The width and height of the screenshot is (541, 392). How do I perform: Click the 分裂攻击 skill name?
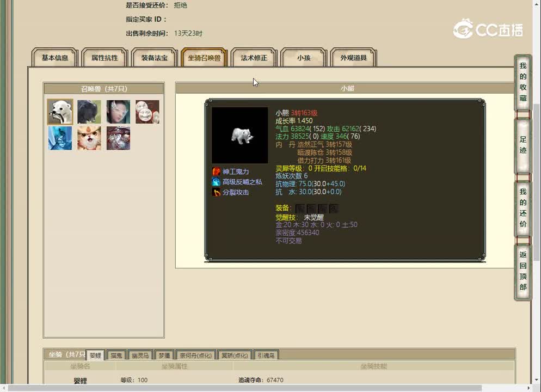[236, 192]
